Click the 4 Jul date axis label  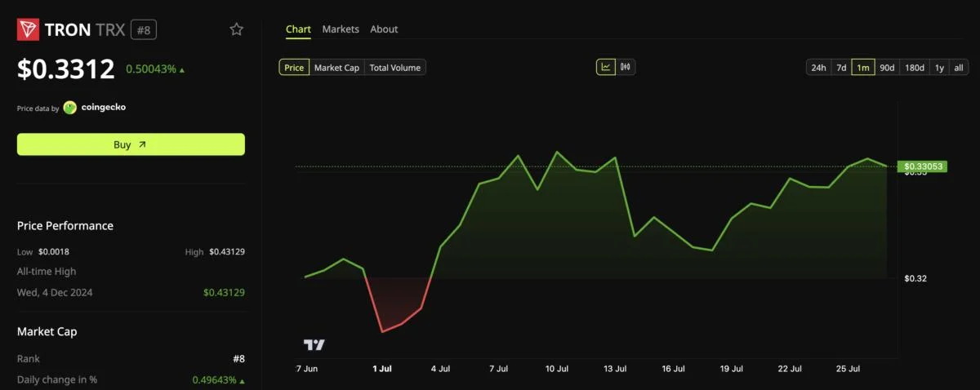440,369
